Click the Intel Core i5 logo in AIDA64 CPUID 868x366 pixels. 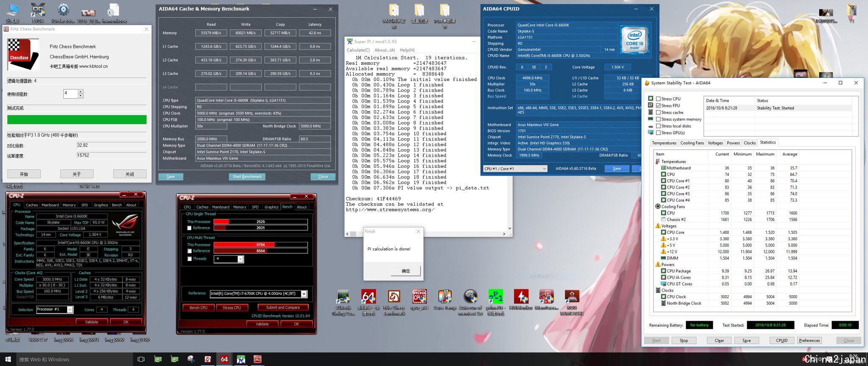634,40
